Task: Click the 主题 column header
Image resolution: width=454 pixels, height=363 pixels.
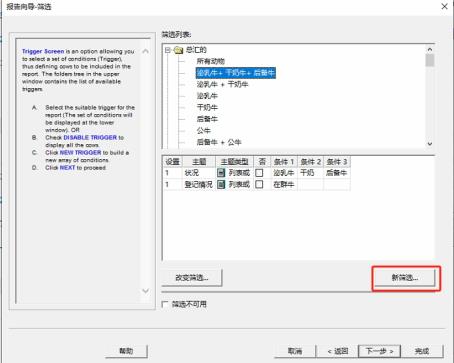Action: pyautogui.click(x=199, y=162)
